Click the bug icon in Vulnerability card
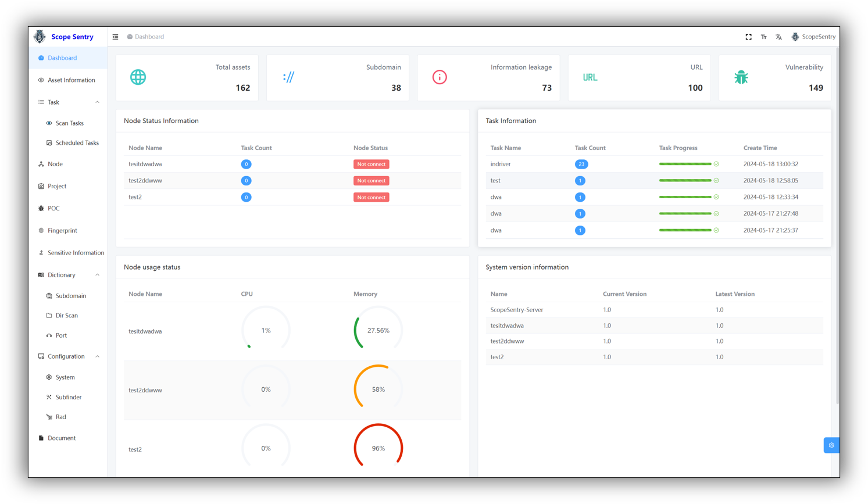Screen dimensions: 868x504 (x=741, y=77)
